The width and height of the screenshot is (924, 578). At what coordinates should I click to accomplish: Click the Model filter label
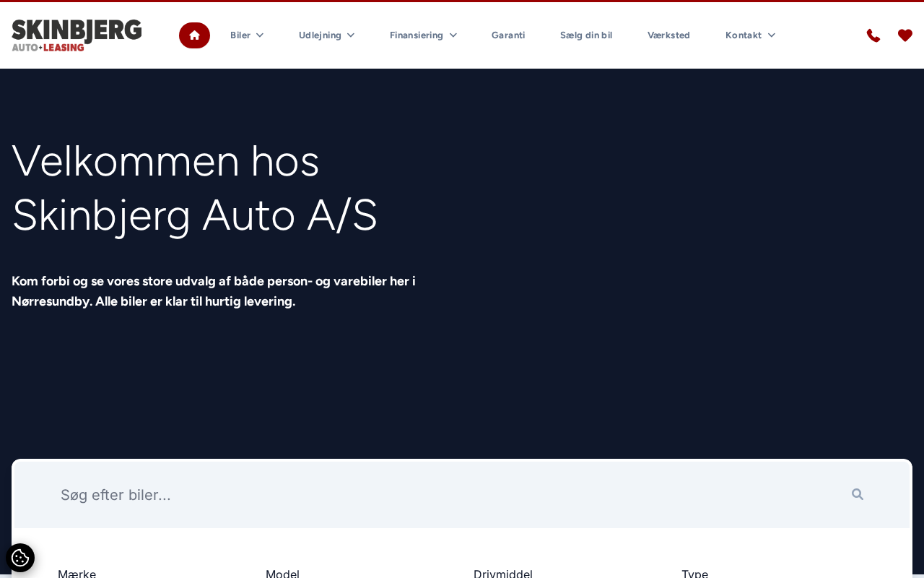(282, 574)
